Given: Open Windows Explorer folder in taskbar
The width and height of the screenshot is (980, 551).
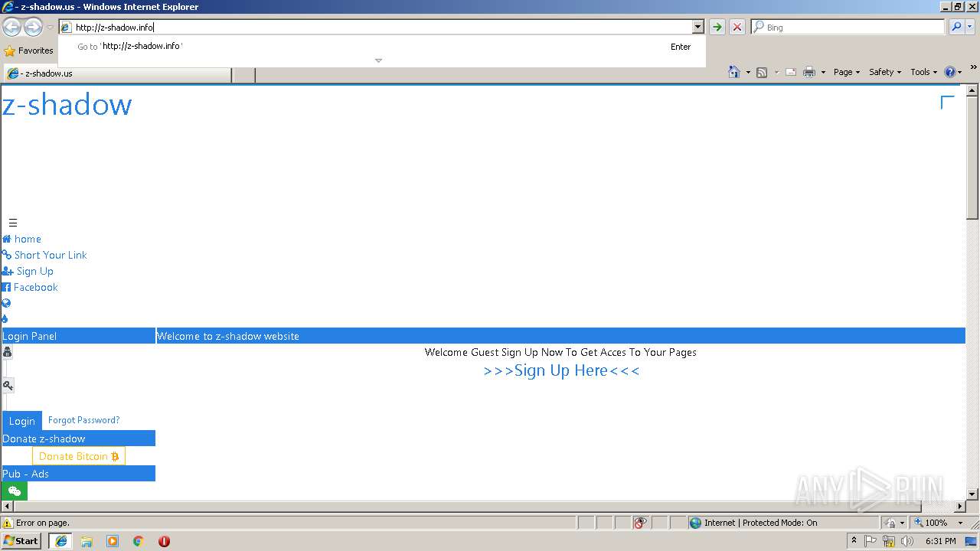Looking at the screenshot, I should tap(87, 541).
